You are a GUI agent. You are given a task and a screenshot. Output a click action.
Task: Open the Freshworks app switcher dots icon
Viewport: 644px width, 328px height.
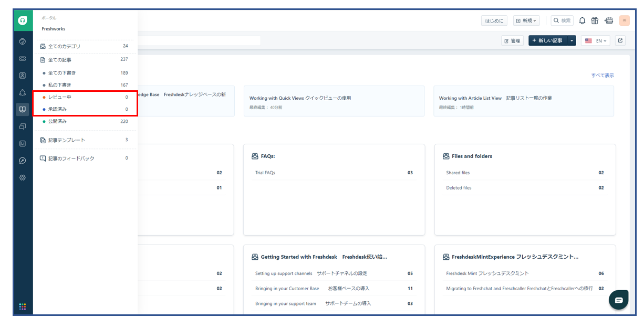(x=23, y=306)
